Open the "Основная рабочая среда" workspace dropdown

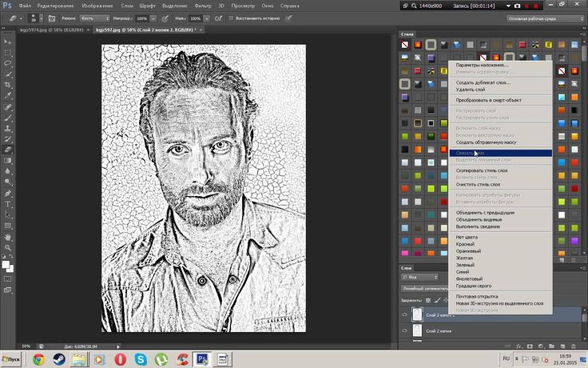547,18
